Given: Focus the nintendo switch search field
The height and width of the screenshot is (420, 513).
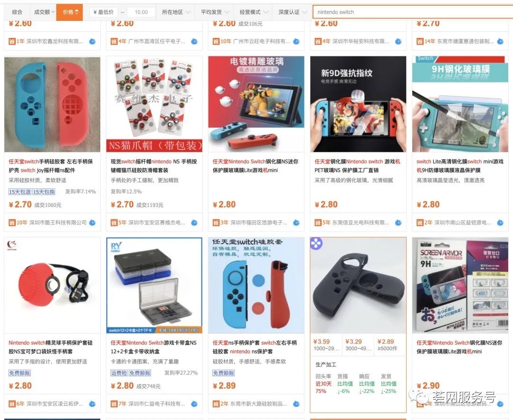Looking at the screenshot, I should 413,12.
